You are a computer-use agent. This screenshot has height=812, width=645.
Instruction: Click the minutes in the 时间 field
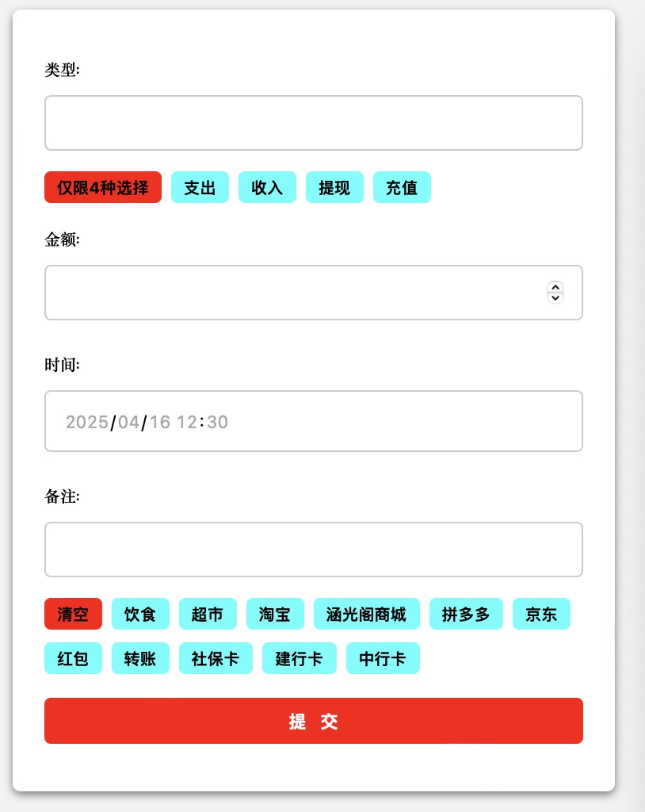point(218,422)
